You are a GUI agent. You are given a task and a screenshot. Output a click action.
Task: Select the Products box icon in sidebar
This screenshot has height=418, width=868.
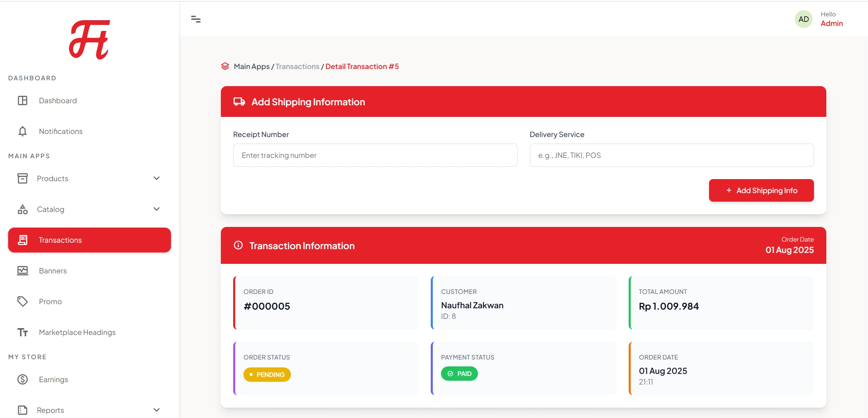click(22, 178)
